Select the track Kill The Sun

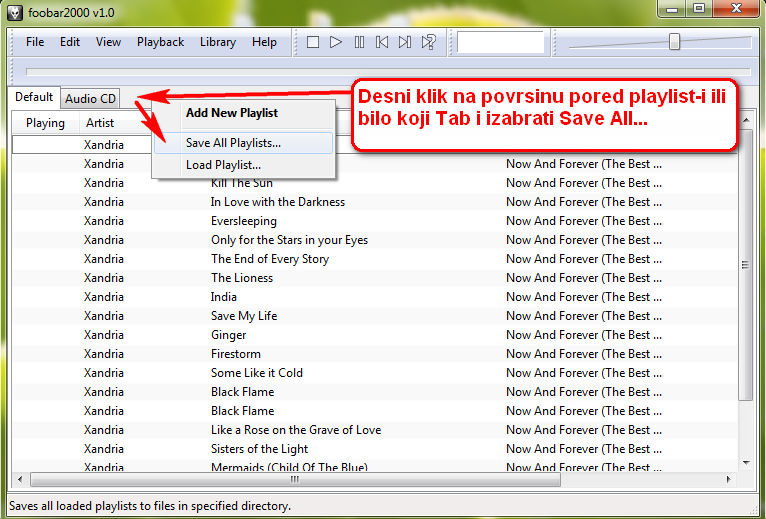point(242,183)
